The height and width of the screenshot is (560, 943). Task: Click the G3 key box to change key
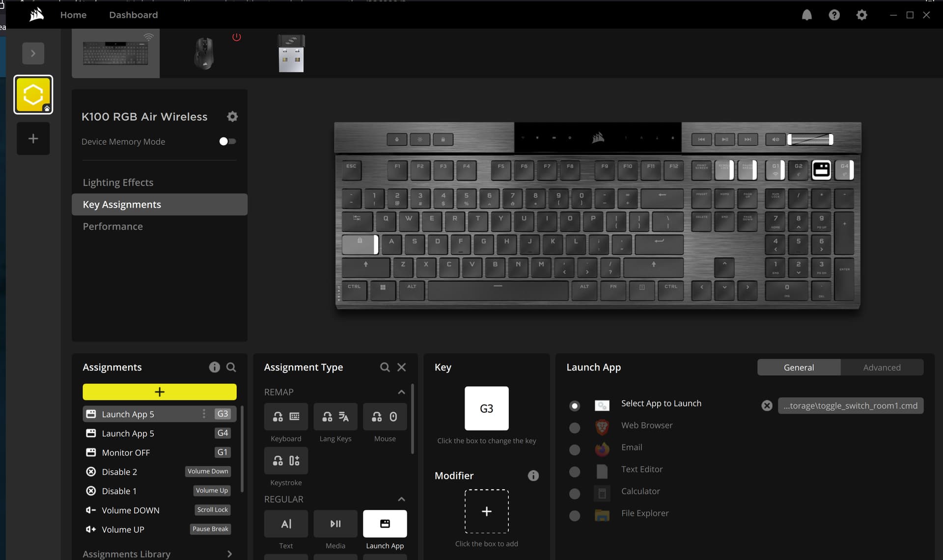(486, 408)
